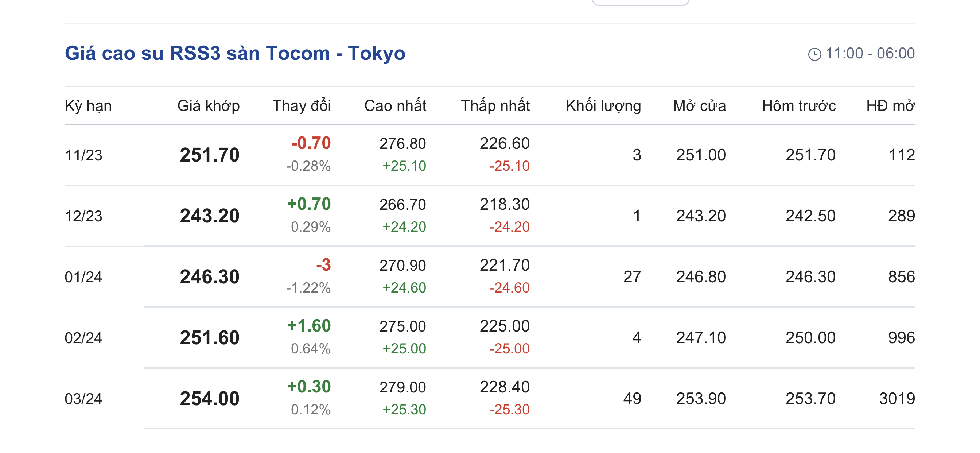Click the 251.70 matched price for 11/23

pyautogui.click(x=210, y=155)
